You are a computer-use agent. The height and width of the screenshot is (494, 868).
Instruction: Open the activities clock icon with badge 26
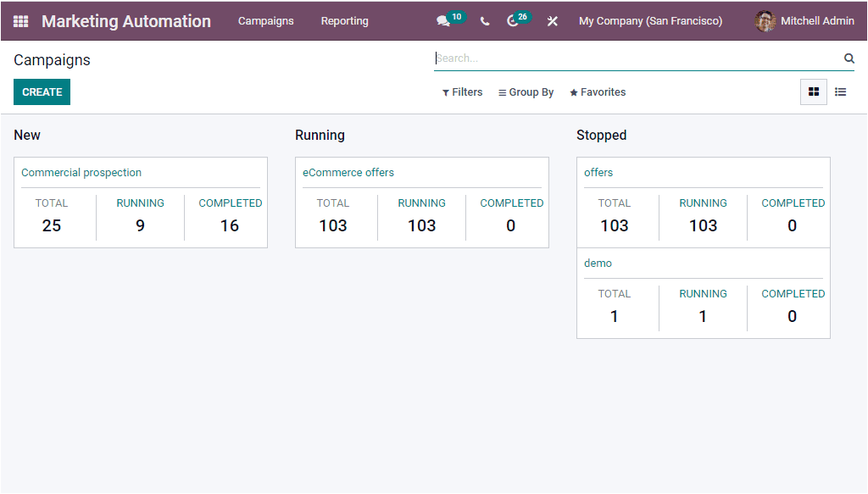[513, 21]
